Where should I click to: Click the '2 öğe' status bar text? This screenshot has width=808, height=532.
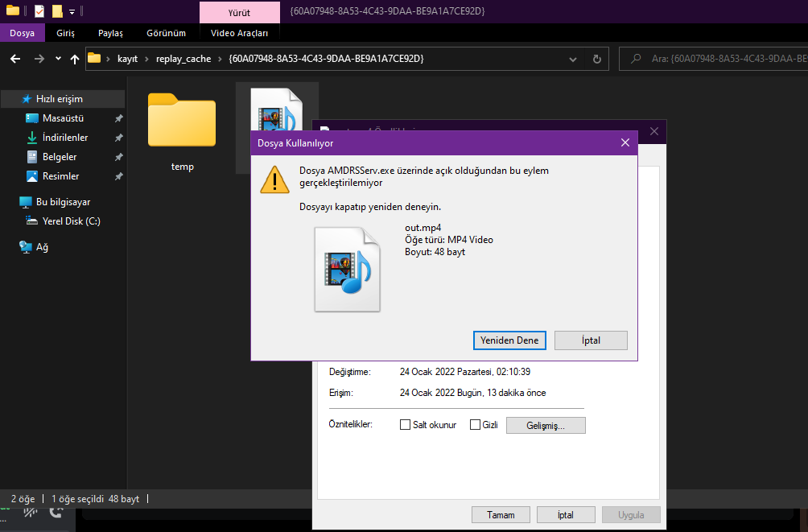point(23,499)
